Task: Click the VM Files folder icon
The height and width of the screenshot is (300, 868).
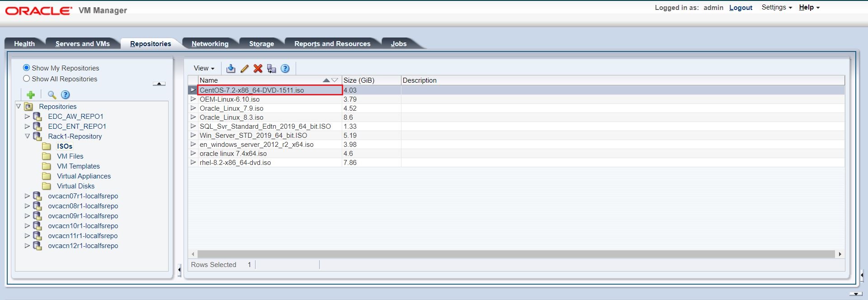Action: click(47, 156)
